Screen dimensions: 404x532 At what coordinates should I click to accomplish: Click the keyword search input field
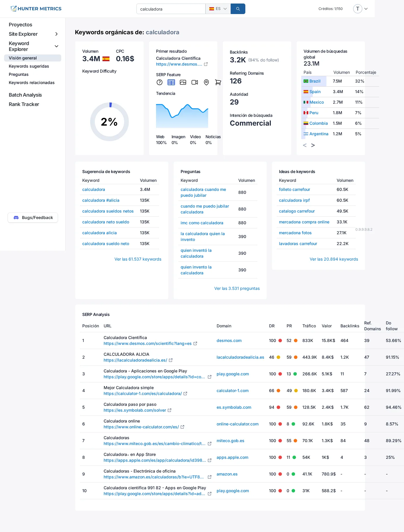tap(171, 9)
